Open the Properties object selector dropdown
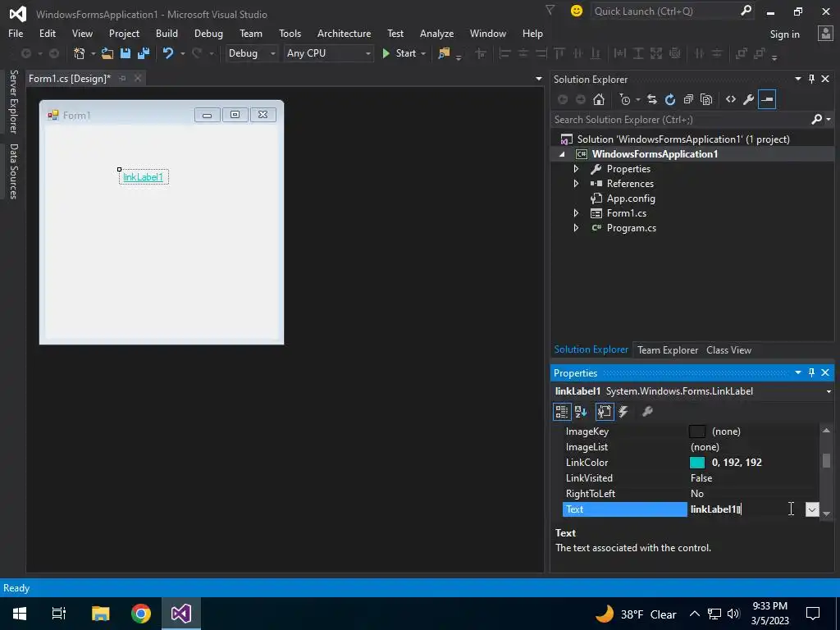 pyautogui.click(x=829, y=391)
